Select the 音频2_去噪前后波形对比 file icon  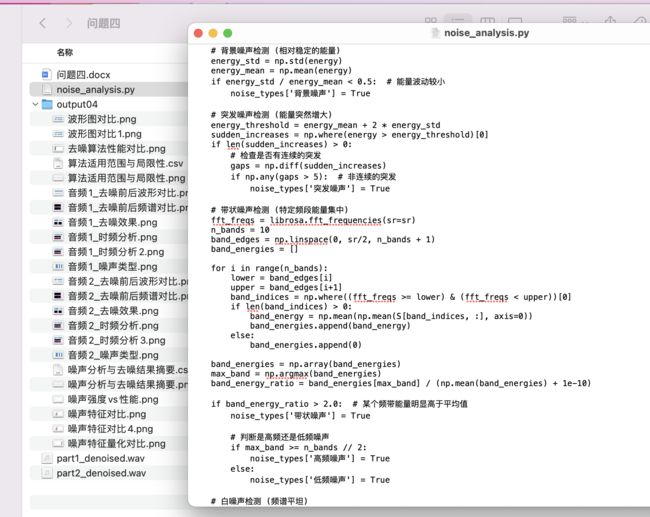pyautogui.click(x=58, y=282)
